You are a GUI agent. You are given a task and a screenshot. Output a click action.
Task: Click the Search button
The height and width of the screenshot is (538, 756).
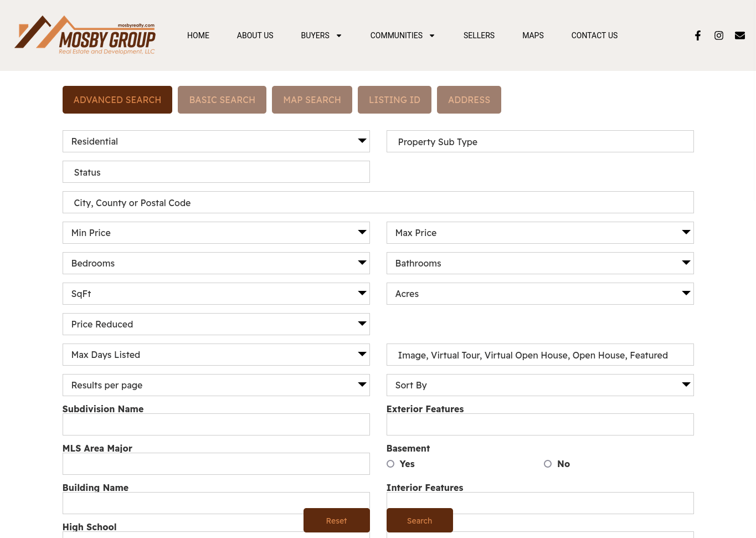coord(420,520)
